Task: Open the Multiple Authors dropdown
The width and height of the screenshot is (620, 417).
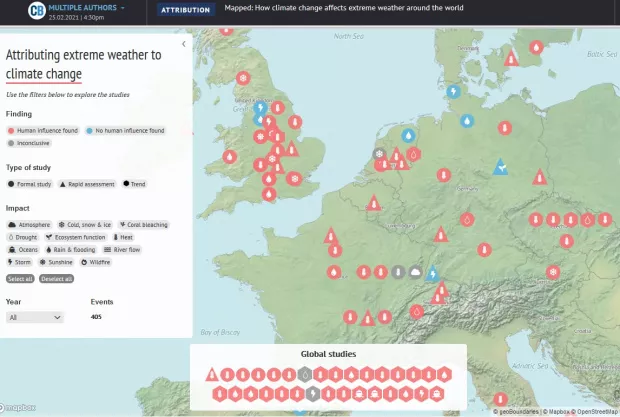Action: pos(93,8)
